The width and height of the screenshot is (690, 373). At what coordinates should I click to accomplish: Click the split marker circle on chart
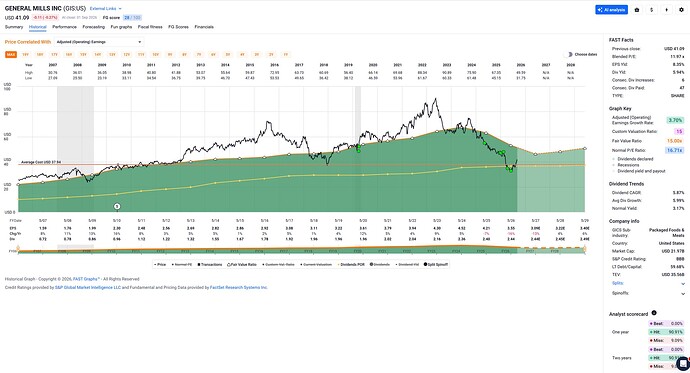click(x=117, y=206)
